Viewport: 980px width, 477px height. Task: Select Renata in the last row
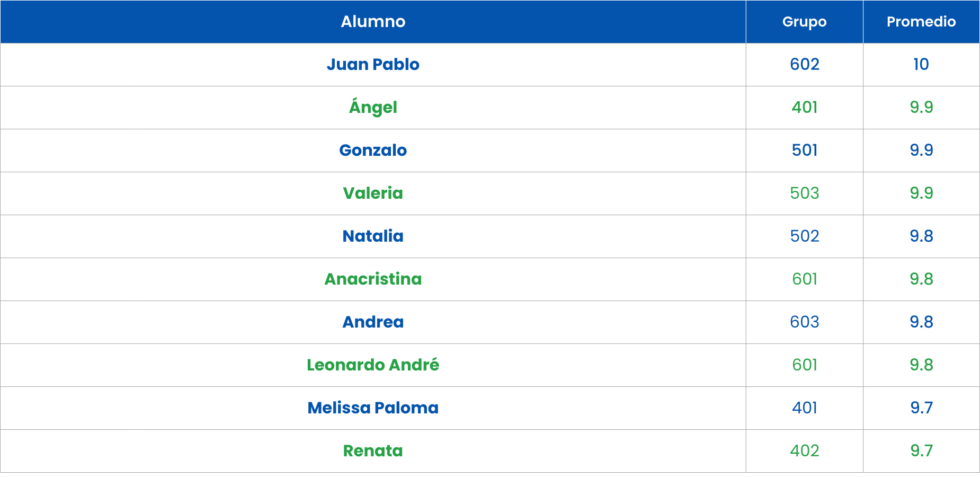[373, 451]
